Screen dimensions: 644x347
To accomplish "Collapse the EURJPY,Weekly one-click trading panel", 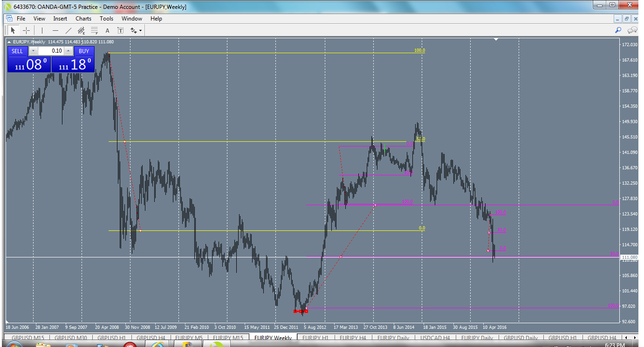I will coord(9,41).
